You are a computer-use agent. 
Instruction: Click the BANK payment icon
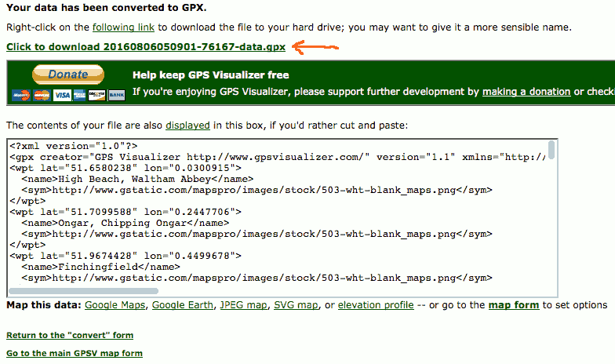(x=116, y=95)
